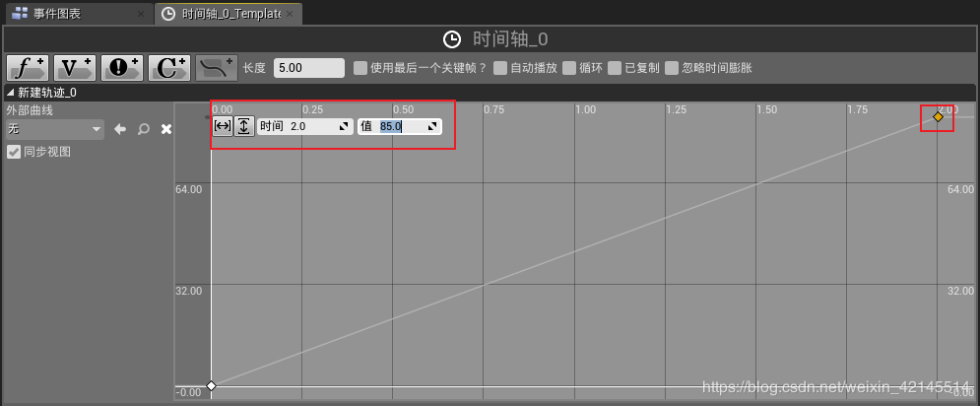Browse to curve asset magnifier icon

pyautogui.click(x=143, y=129)
